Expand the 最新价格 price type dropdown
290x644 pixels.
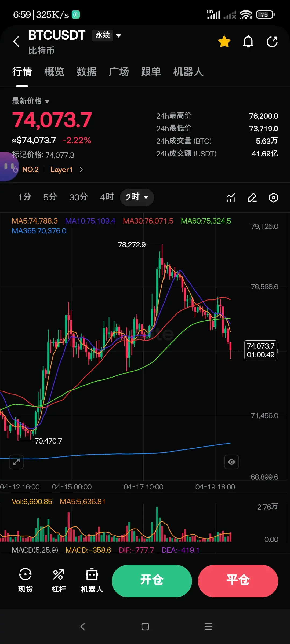[31, 101]
